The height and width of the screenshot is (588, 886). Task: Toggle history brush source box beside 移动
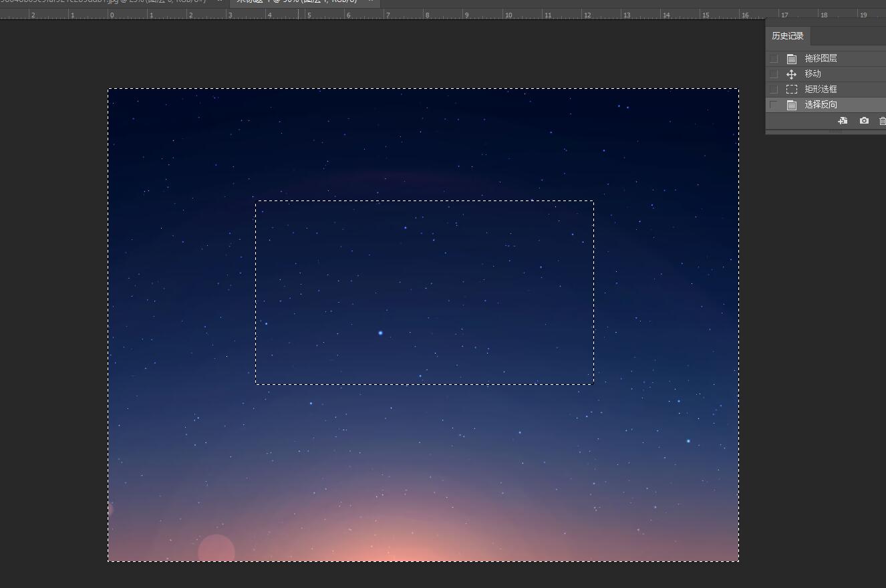click(774, 74)
